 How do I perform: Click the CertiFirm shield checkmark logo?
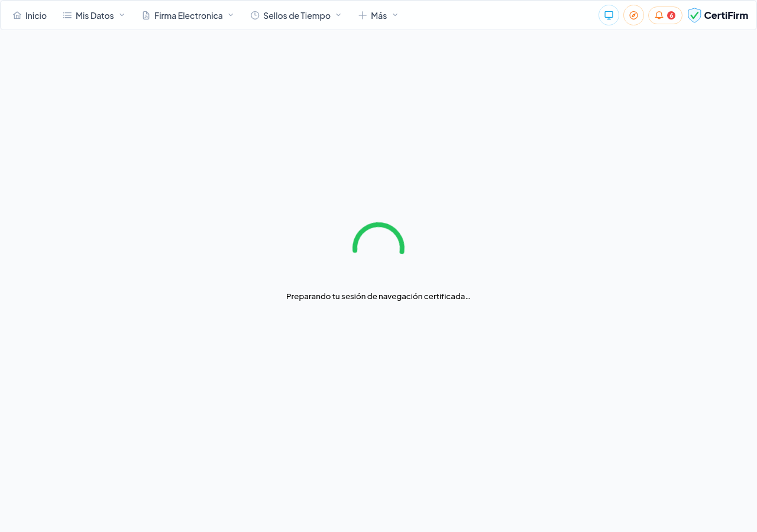[694, 15]
